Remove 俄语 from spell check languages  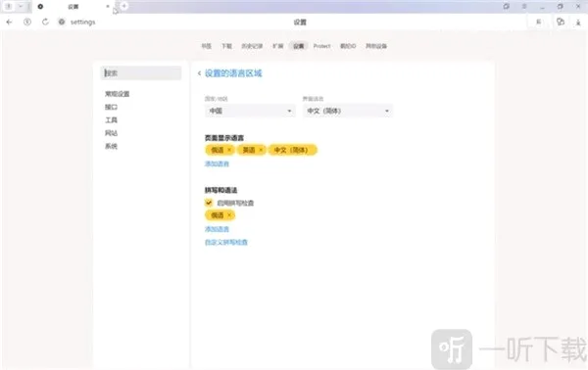pyautogui.click(x=229, y=215)
